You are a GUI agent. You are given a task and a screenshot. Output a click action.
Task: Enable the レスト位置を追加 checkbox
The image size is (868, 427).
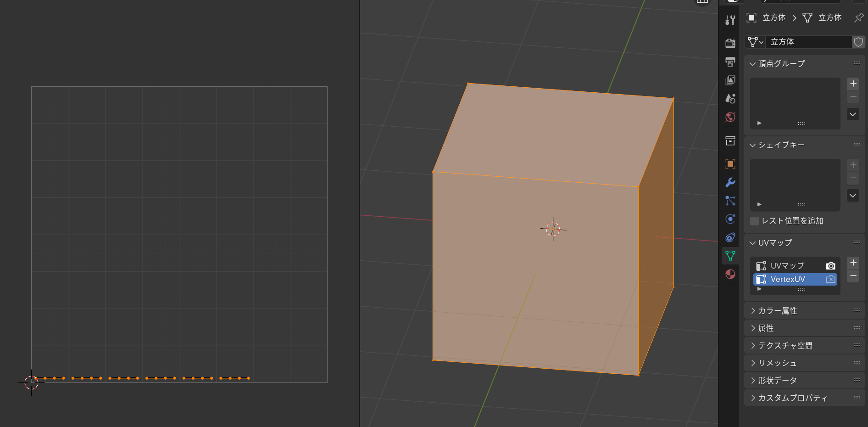pos(754,221)
